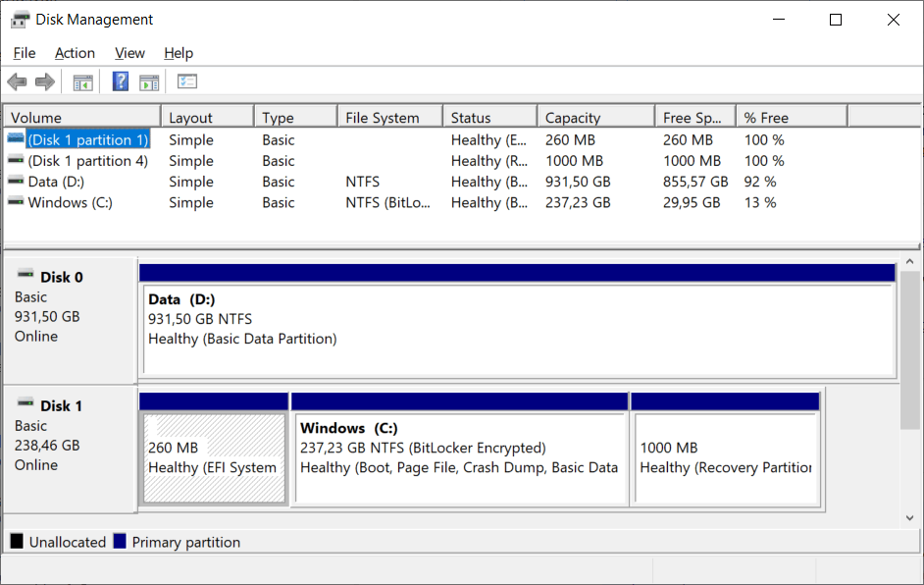Sort by the Status column header
Image resolution: width=924 pixels, height=585 pixels.
[x=489, y=118]
